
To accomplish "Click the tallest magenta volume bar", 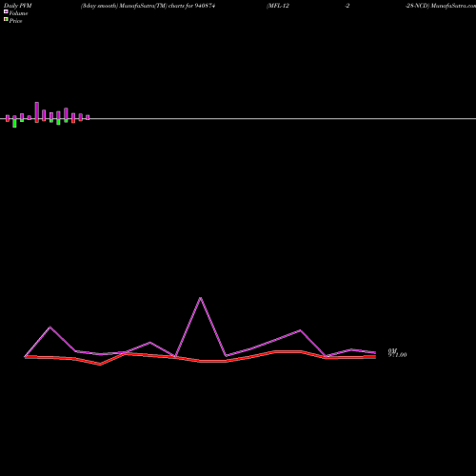I will (37, 110).
